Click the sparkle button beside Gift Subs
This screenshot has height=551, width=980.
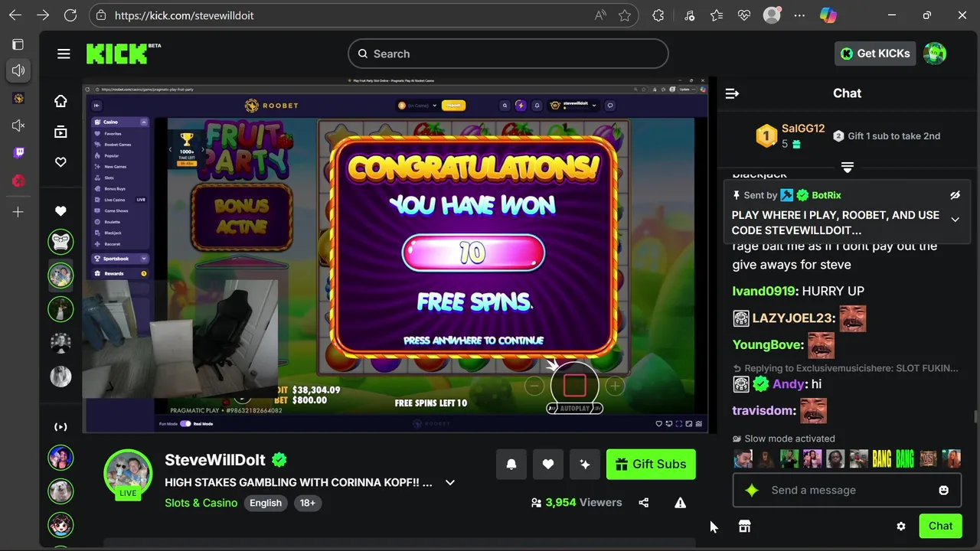coord(585,464)
